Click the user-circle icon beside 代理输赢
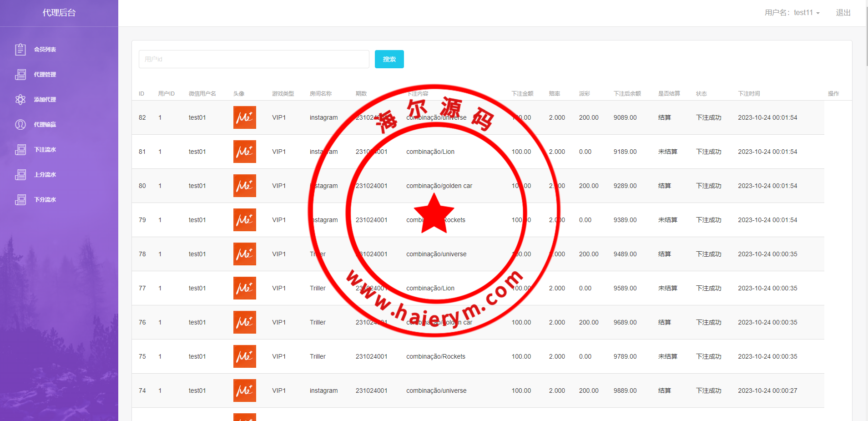Image resolution: width=868 pixels, height=421 pixels. 20,124
